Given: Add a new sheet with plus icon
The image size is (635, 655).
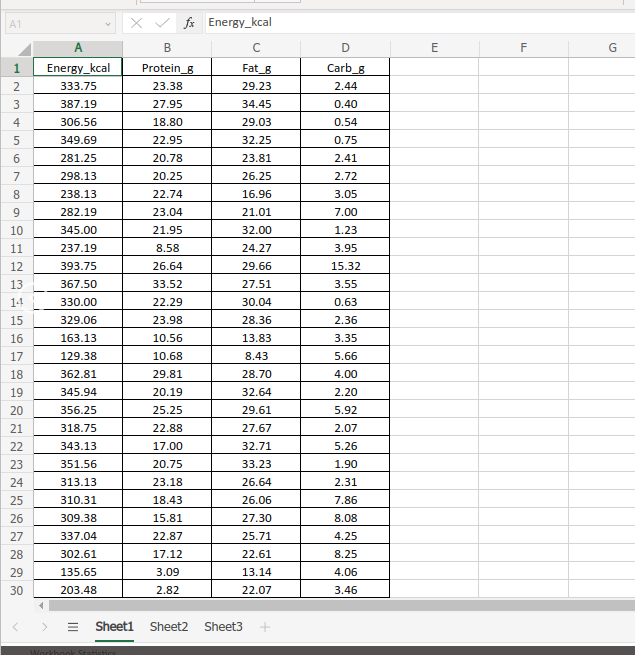Looking at the screenshot, I should [264, 627].
